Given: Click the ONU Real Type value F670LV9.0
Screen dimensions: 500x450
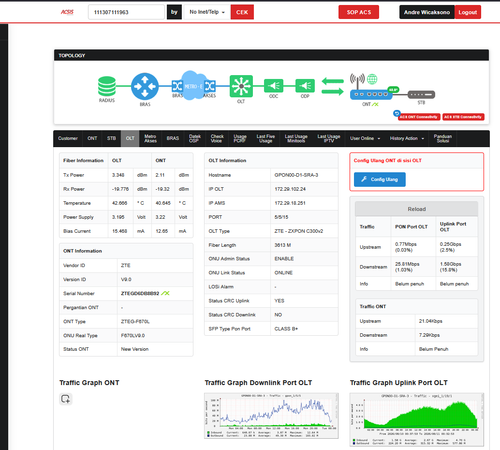Looking at the screenshot, I should point(133,335).
